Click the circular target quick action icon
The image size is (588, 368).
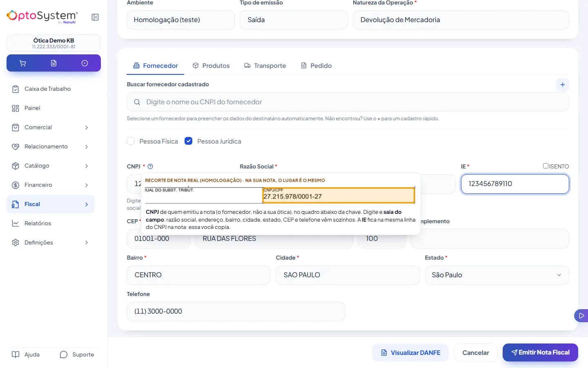click(x=85, y=63)
